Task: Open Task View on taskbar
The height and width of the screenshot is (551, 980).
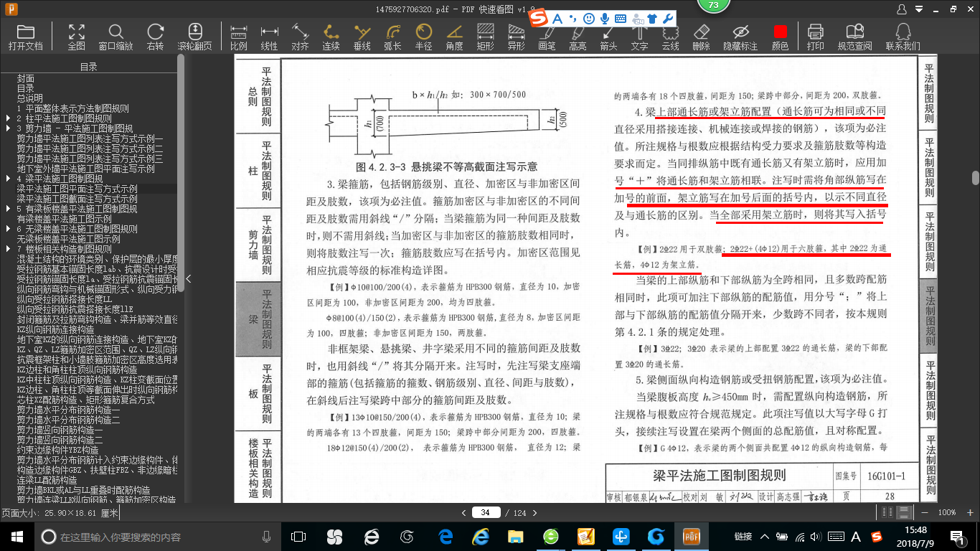Action: click(298, 537)
